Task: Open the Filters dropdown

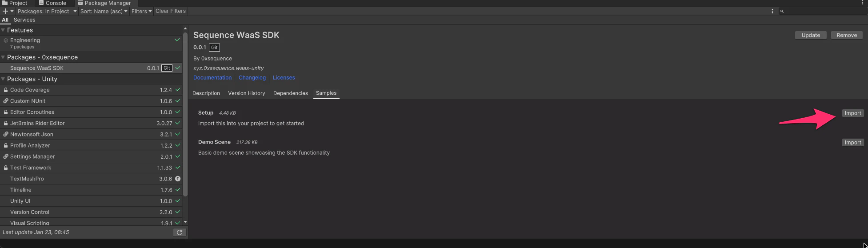Action: (x=141, y=11)
